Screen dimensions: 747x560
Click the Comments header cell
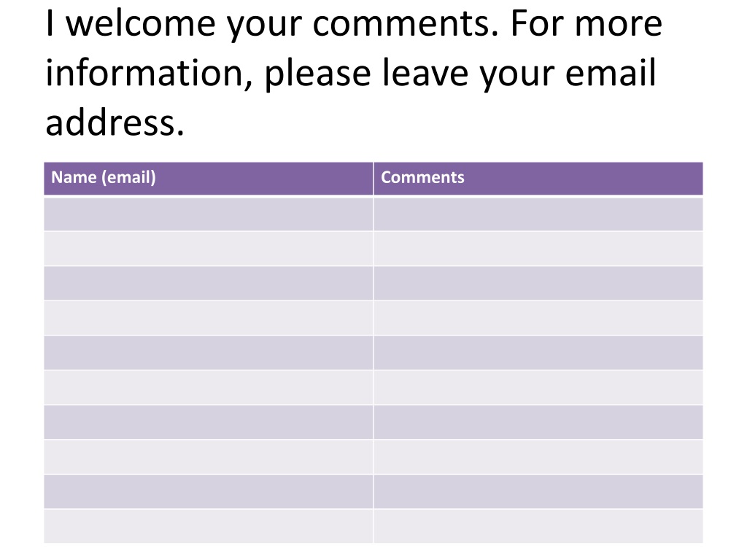[x=538, y=179]
